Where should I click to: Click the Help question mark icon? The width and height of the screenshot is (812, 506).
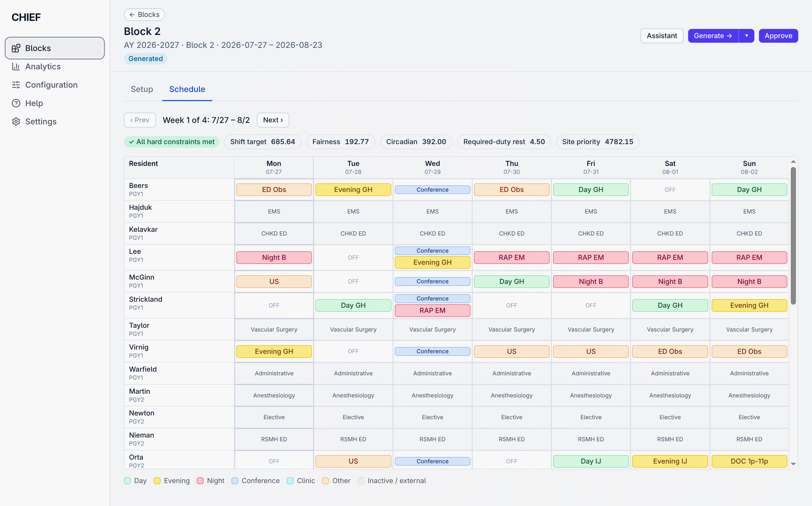point(16,103)
